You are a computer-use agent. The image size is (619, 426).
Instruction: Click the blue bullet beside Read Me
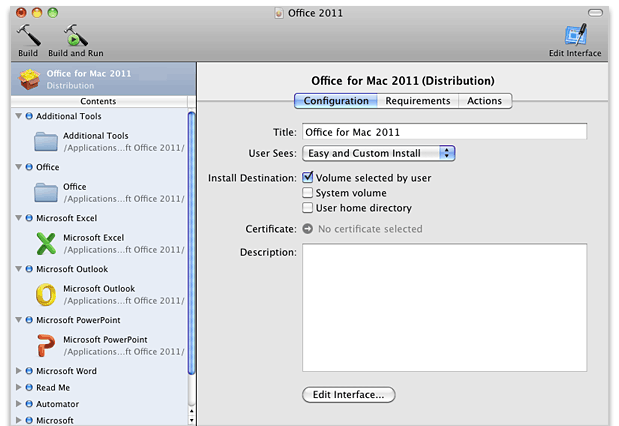[29, 387]
